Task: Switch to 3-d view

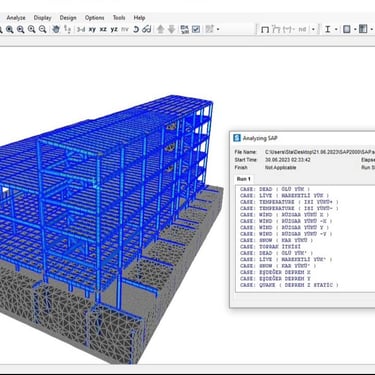Action: tap(81, 29)
